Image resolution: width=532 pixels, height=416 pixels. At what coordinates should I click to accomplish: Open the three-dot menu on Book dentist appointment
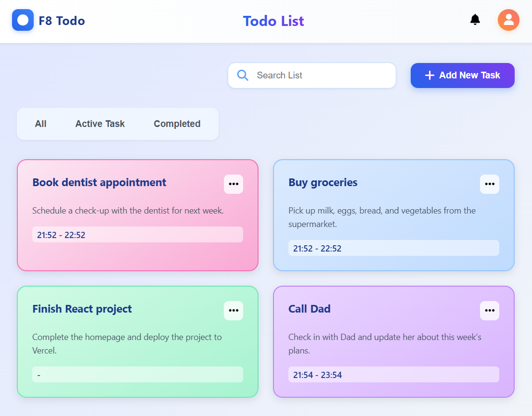coord(234,184)
